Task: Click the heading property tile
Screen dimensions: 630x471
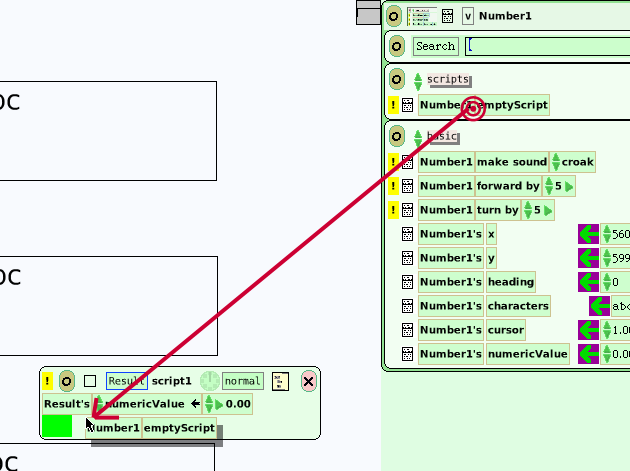Action: click(511, 282)
